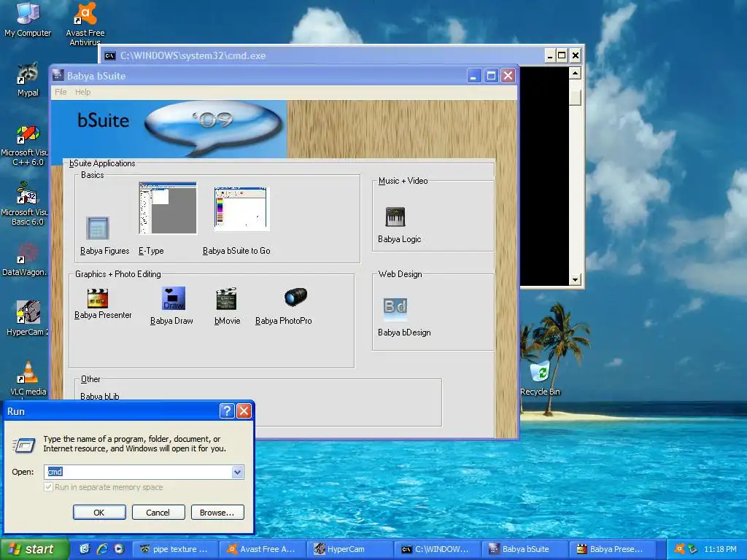
Task: Click Browse... in the Run dialog
Action: pyautogui.click(x=217, y=513)
